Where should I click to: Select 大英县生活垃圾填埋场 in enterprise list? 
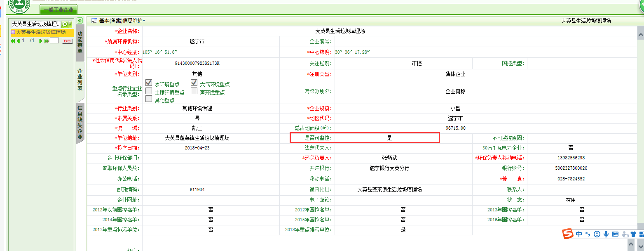click(x=41, y=32)
